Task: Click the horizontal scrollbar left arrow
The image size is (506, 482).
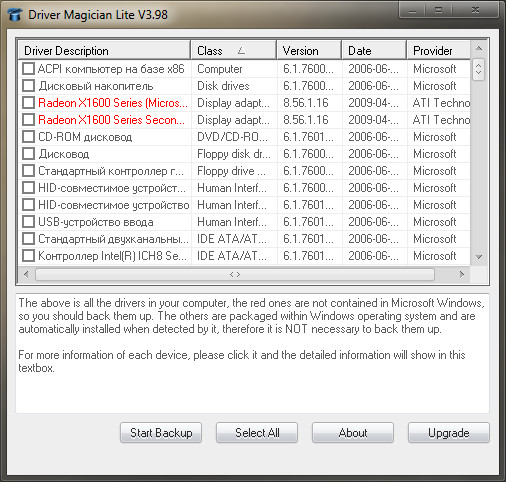Action: (26, 274)
